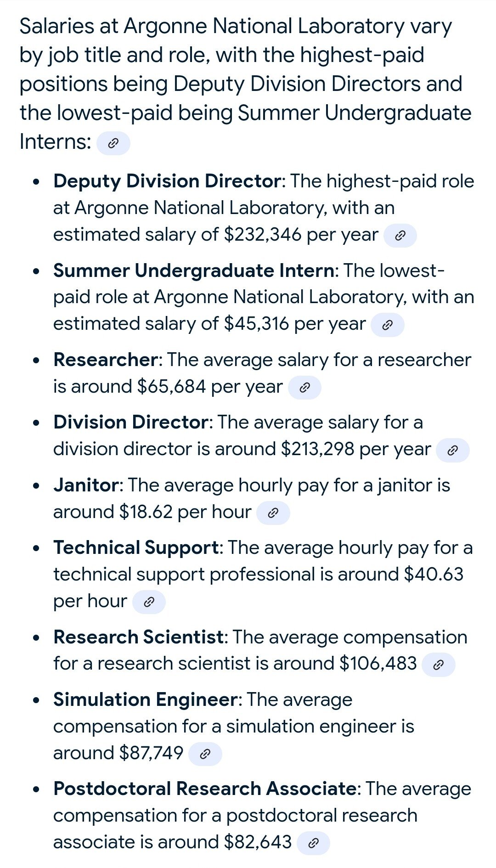Click the bold 'Janitor' label
The image size is (496, 868).
(x=86, y=485)
